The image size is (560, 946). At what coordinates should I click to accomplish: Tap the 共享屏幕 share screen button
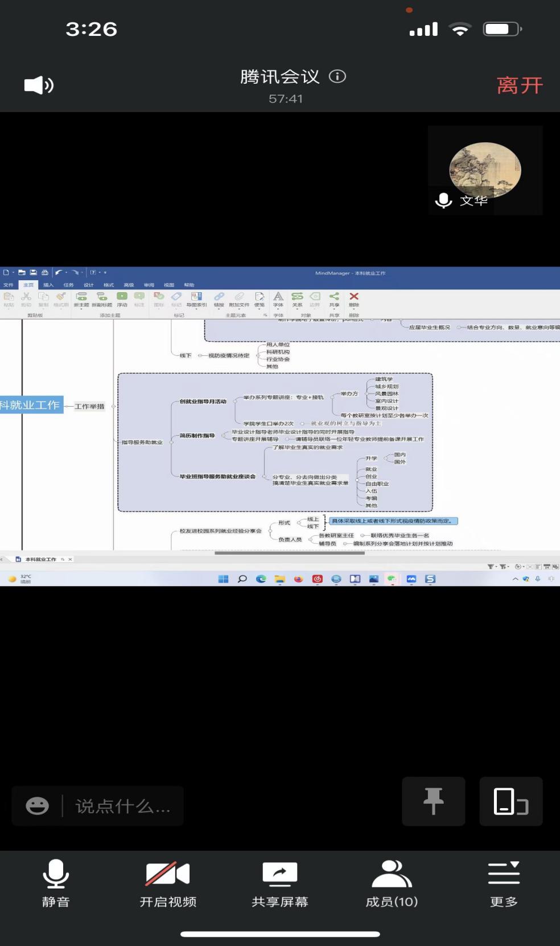click(x=280, y=884)
